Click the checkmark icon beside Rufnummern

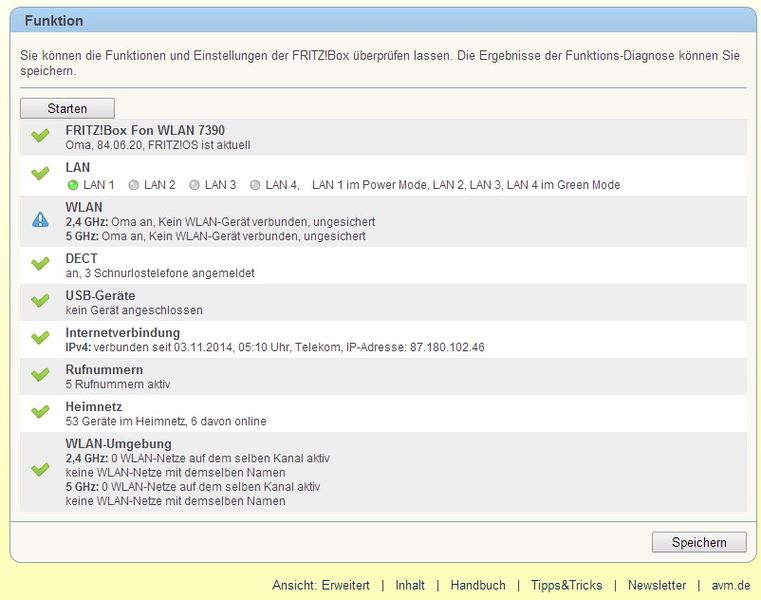pos(40,375)
